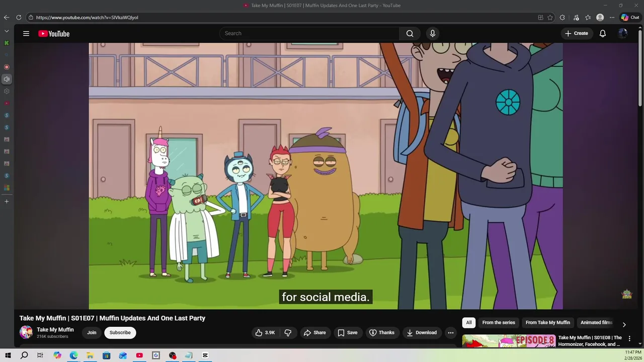Open split screen app icon in address bar
Image resolution: width=644 pixels, height=362 pixels.
pos(540,18)
